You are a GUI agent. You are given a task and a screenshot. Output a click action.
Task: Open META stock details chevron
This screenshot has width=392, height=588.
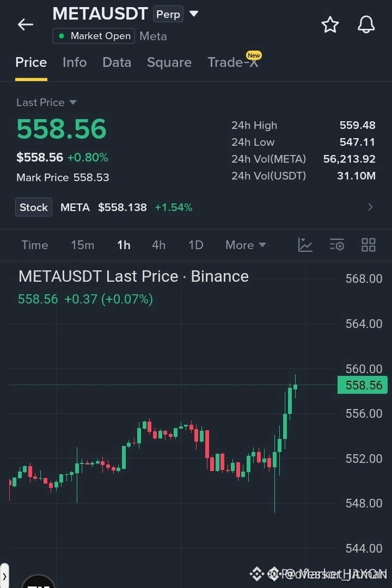370,207
